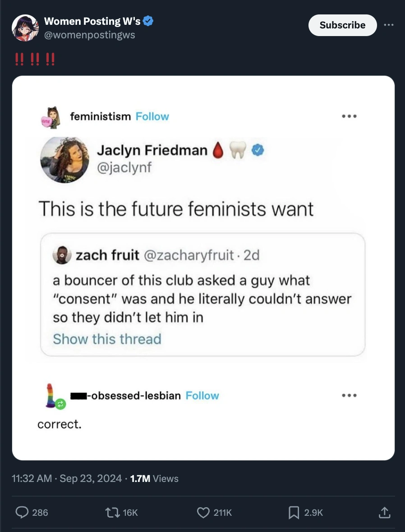Subscribe to Women Posting W's
This screenshot has width=405, height=532.
pyautogui.click(x=342, y=25)
